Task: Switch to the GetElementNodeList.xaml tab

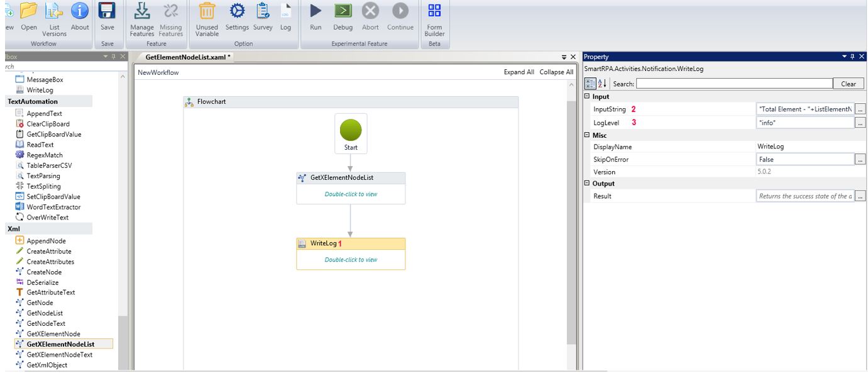Action: pos(187,57)
